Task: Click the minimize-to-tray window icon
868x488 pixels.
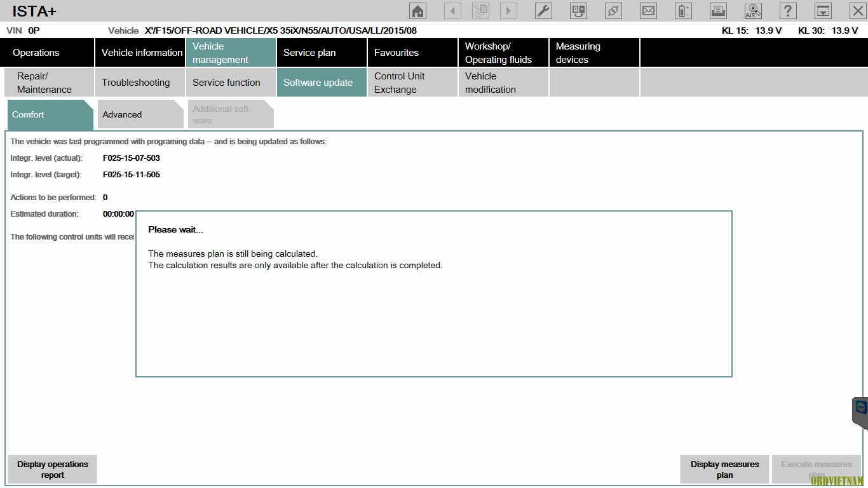Action: click(x=823, y=11)
